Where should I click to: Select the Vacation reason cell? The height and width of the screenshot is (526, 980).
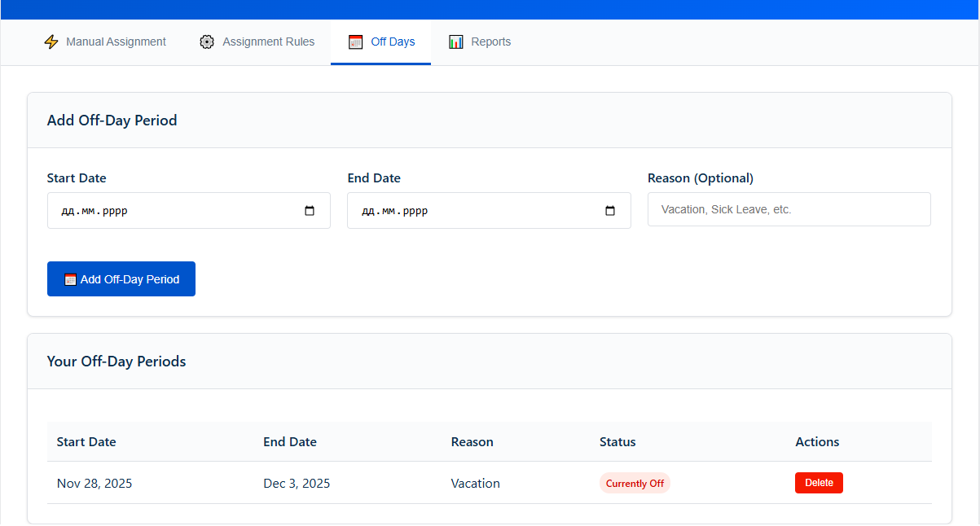point(475,484)
